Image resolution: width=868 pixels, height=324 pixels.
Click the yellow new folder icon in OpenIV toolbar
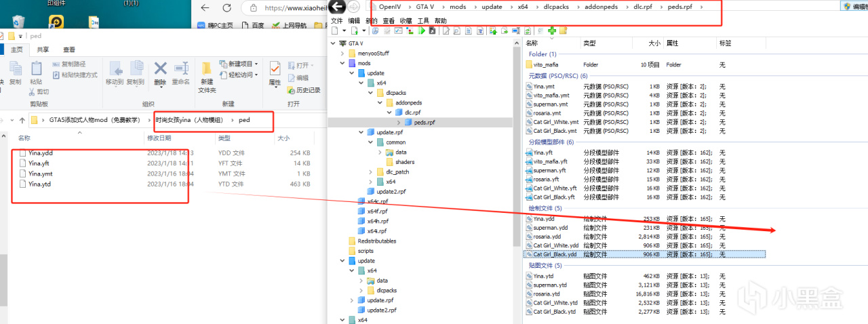point(563,31)
